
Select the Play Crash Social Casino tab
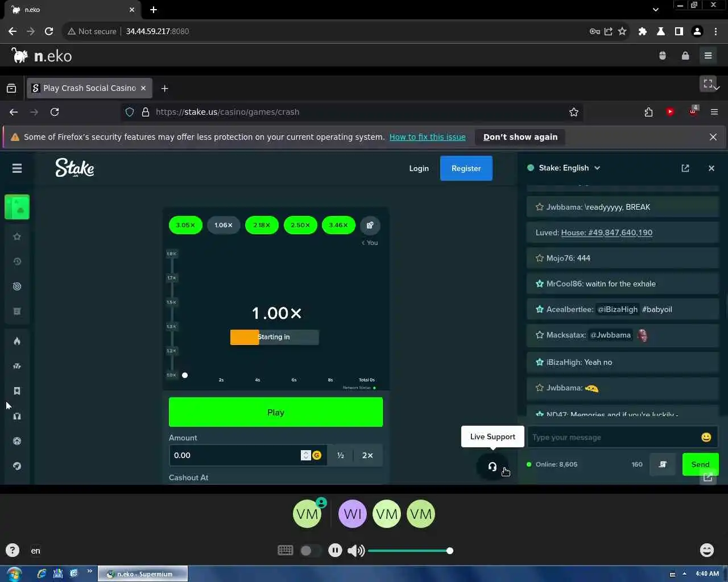point(90,88)
